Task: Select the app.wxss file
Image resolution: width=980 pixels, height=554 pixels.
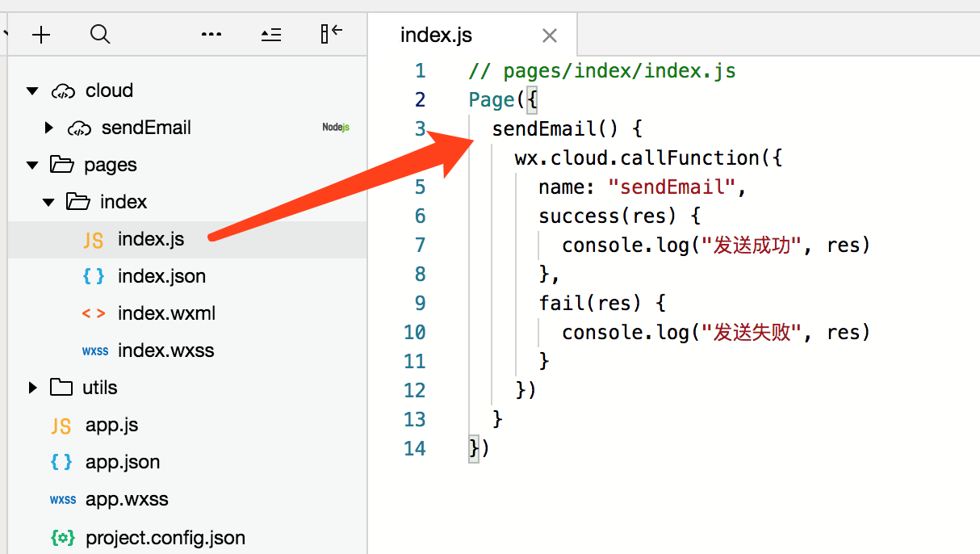Action: (x=127, y=499)
